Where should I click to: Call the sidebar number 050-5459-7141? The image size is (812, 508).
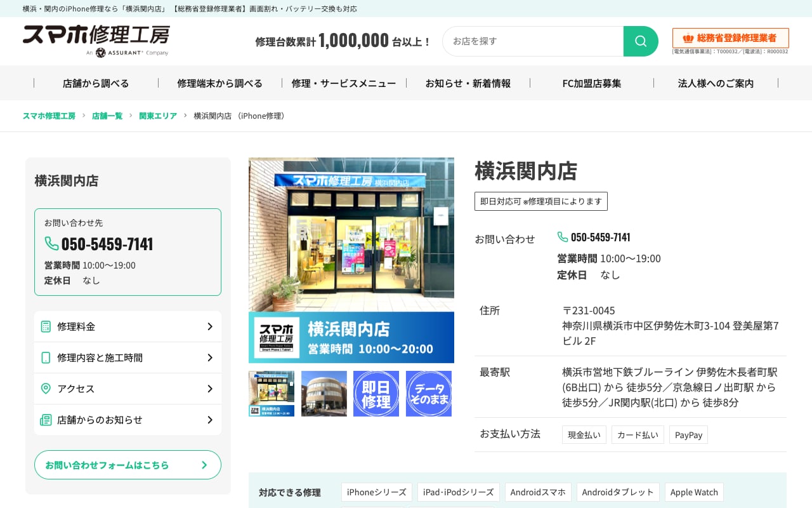click(x=107, y=244)
